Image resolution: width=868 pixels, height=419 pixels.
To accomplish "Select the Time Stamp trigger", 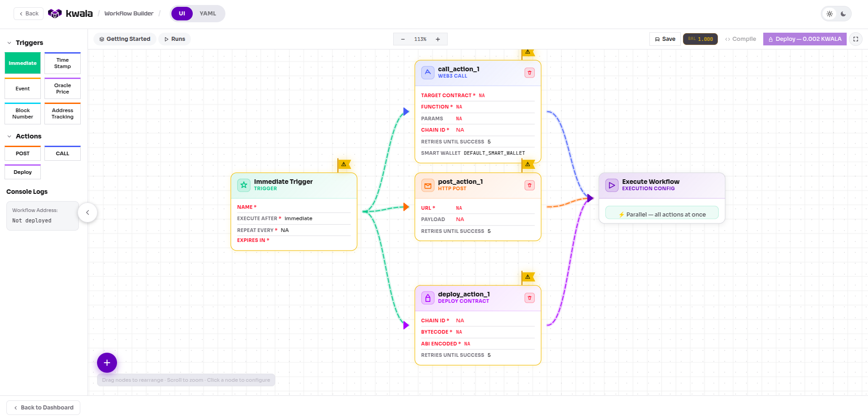I will (63, 63).
